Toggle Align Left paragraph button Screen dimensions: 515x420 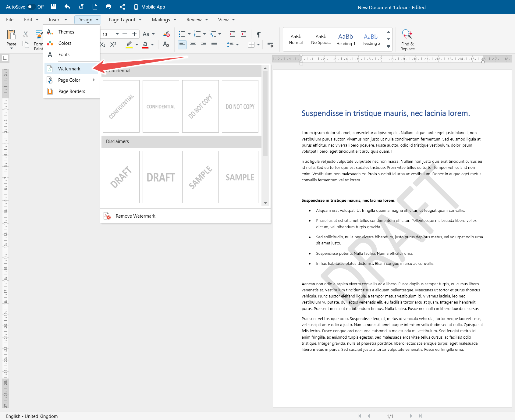pos(182,45)
